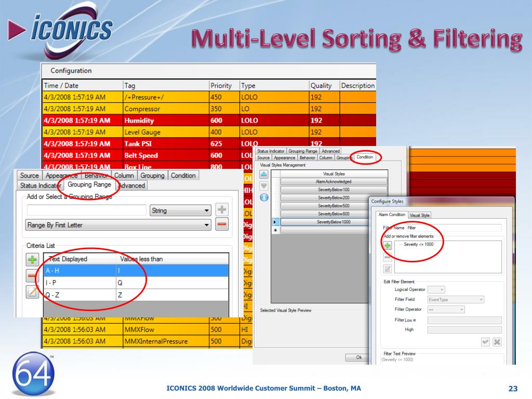Edit criterion with the pencil icon in Criteria List
The width and height of the screenshot is (532, 399).
pyautogui.click(x=32, y=292)
